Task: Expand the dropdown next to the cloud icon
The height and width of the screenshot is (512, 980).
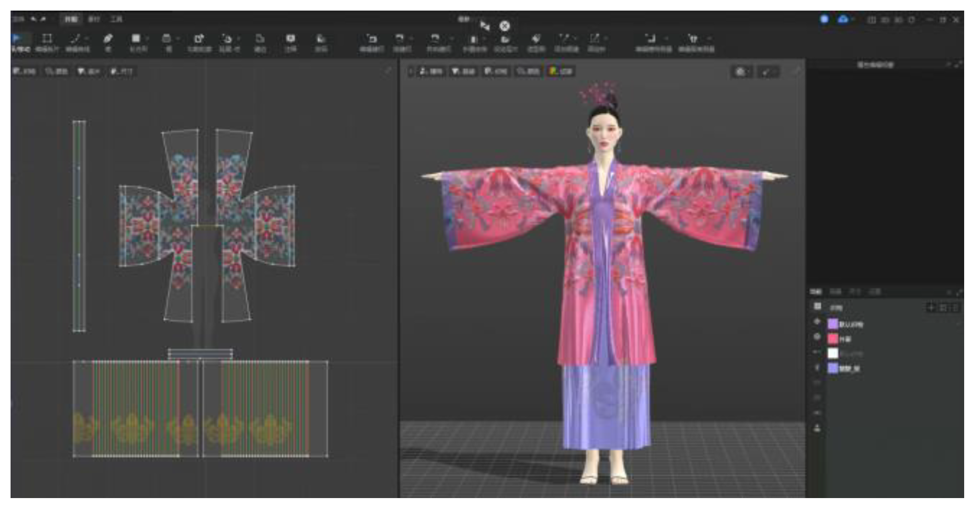Action: 853,19
